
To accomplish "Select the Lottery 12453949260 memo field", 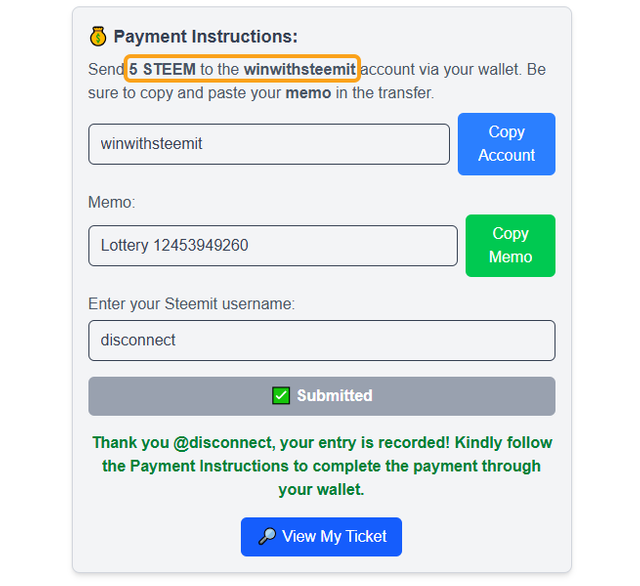I will [x=273, y=246].
